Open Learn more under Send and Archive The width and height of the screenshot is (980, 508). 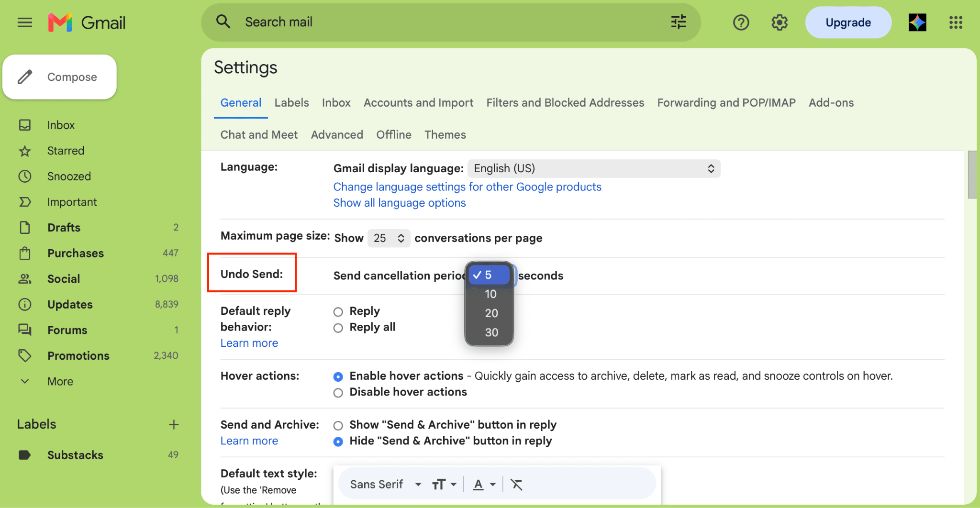(x=249, y=441)
